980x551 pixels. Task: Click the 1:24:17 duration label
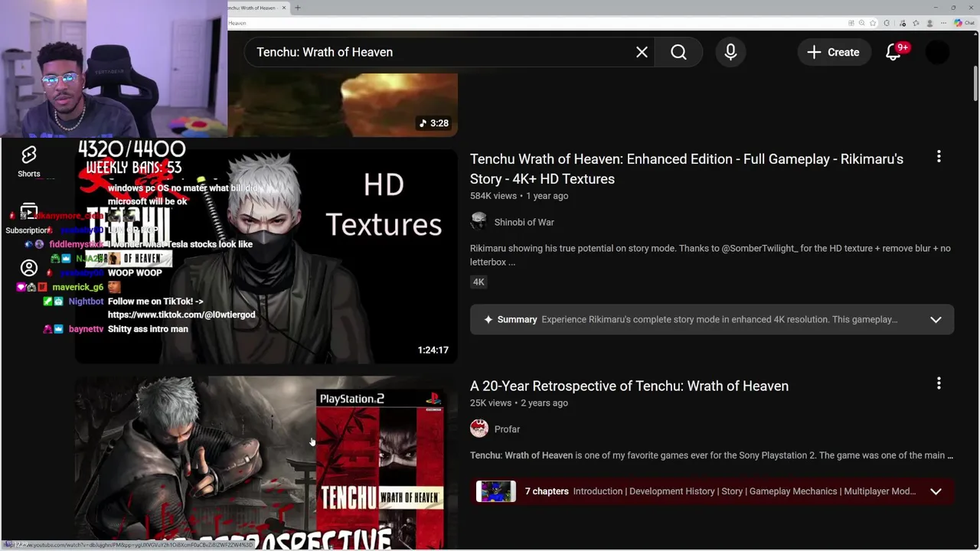433,350
